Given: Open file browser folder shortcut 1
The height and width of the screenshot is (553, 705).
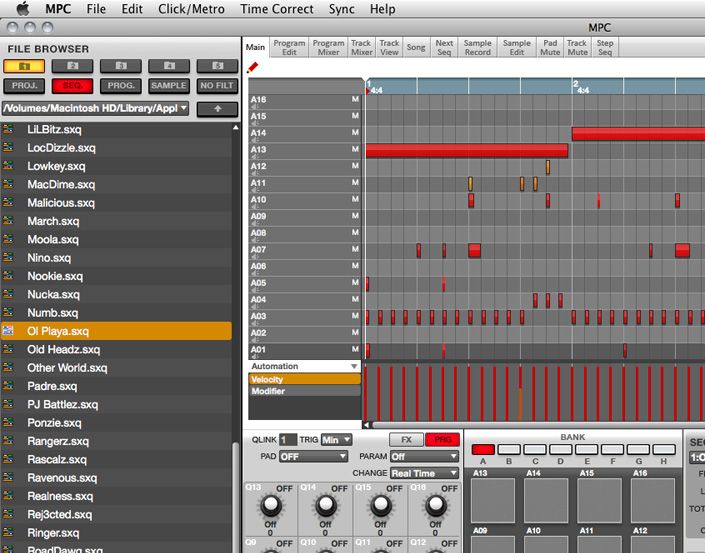Looking at the screenshot, I should [x=24, y=66].
